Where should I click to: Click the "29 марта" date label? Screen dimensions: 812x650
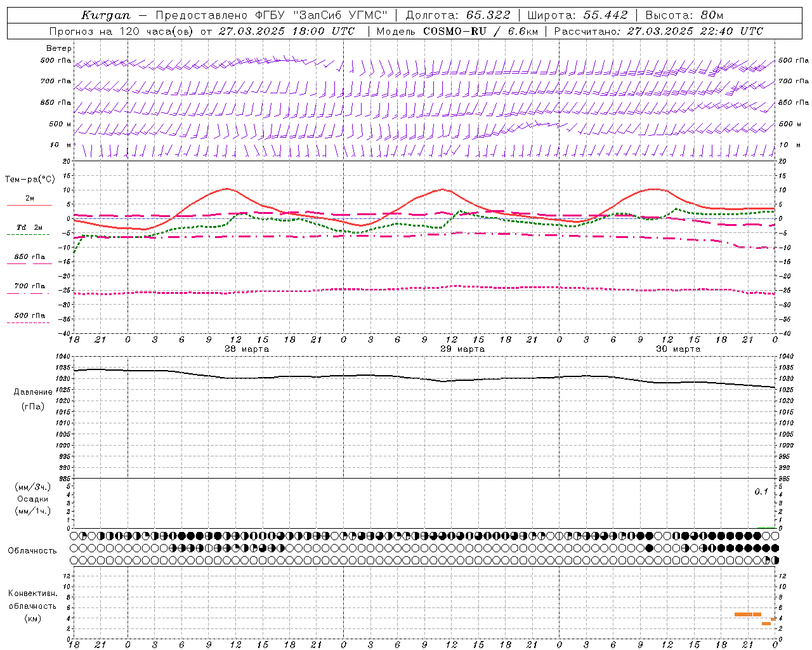click(462, 349)
